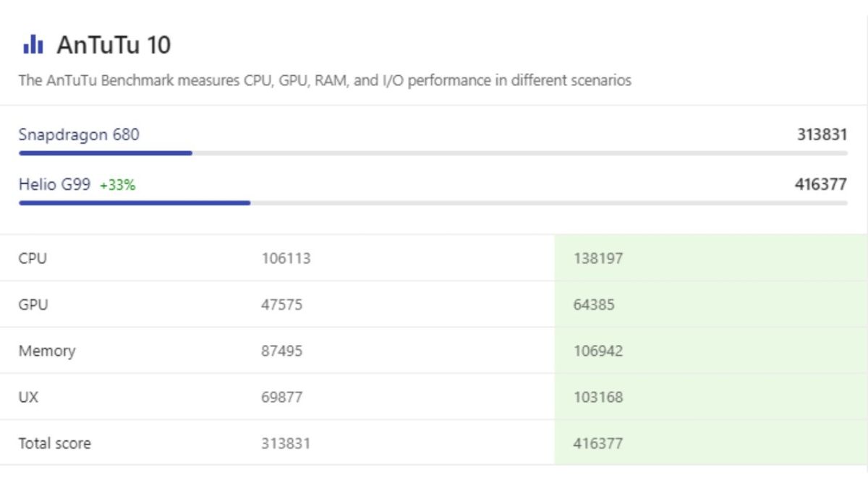This screenshot has width=868, height=488.
Task: Click the AnTuTu bar chart icon
Action: 33,45
